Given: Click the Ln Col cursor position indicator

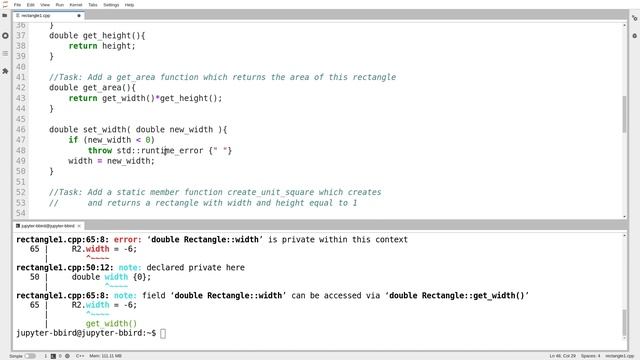Looking at the screenshot, I should click(562, 356).
